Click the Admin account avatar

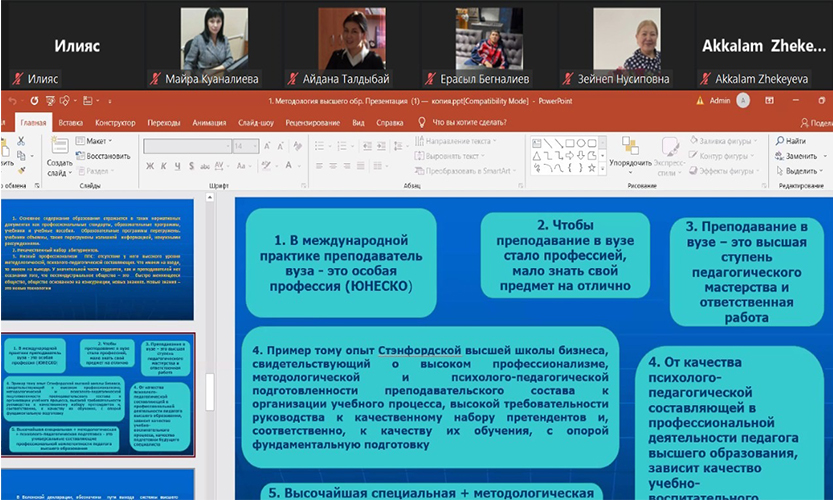(744, 101)
